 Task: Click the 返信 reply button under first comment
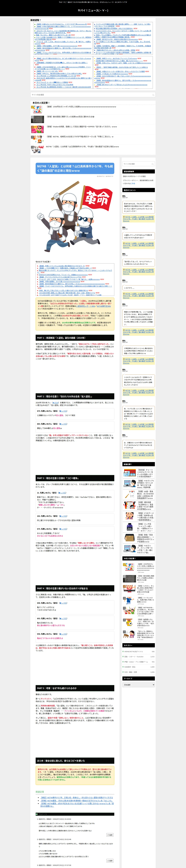point(110,835)
